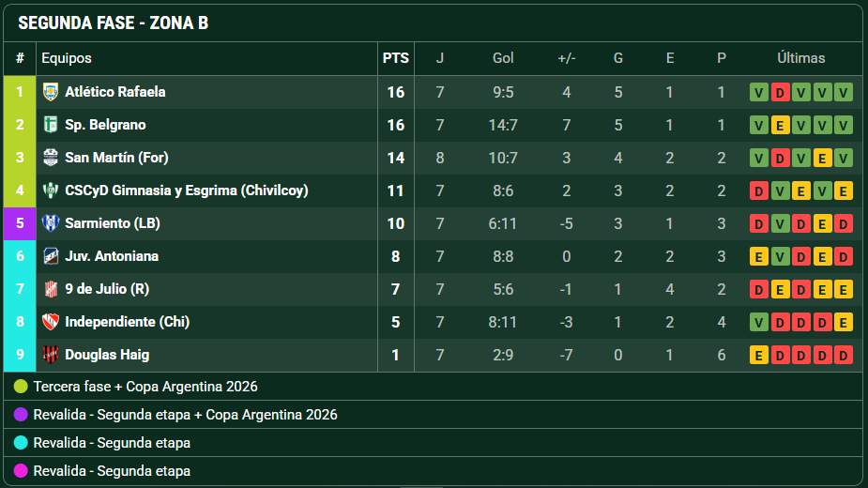Click the San Martín (For) crest icon

coord(51,158)
